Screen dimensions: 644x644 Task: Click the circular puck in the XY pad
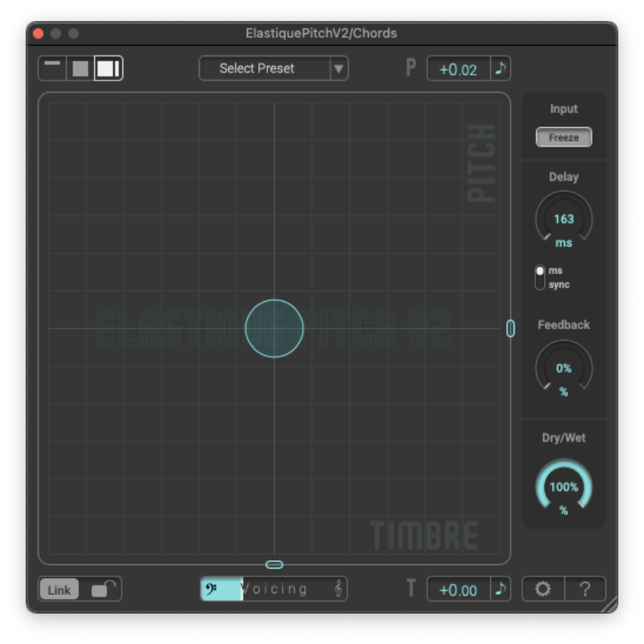click(275, 328)
